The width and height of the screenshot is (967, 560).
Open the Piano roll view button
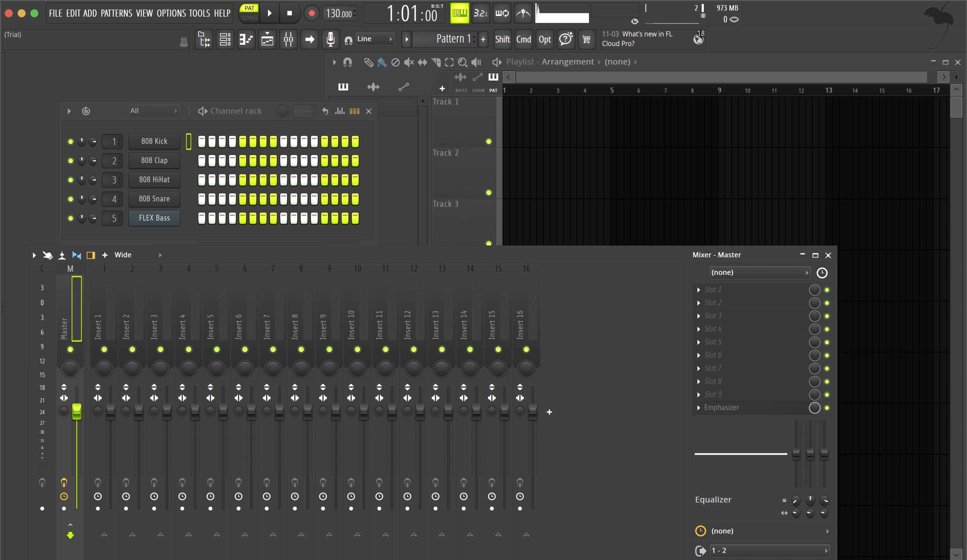tap(246, 39)
